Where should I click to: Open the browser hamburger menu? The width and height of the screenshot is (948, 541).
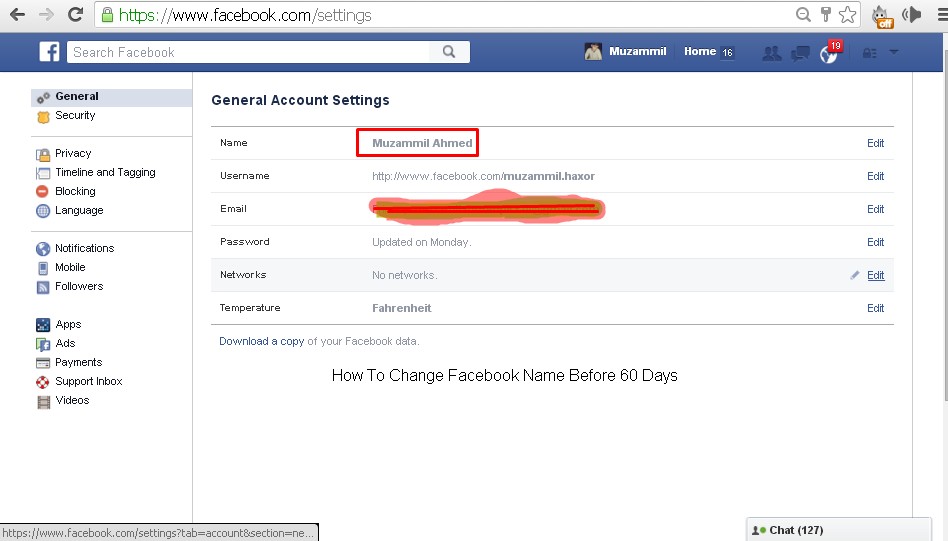coord(942,15)
